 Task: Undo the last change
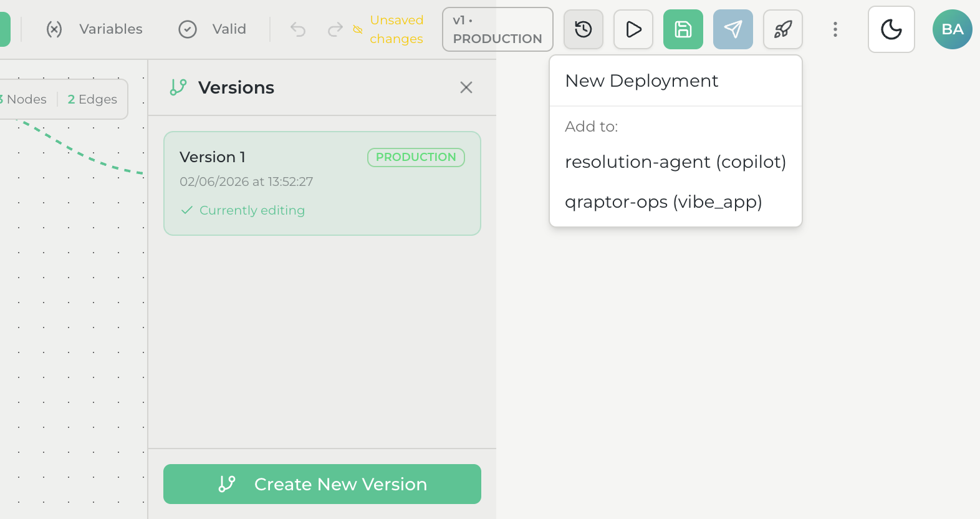[298, 29]
